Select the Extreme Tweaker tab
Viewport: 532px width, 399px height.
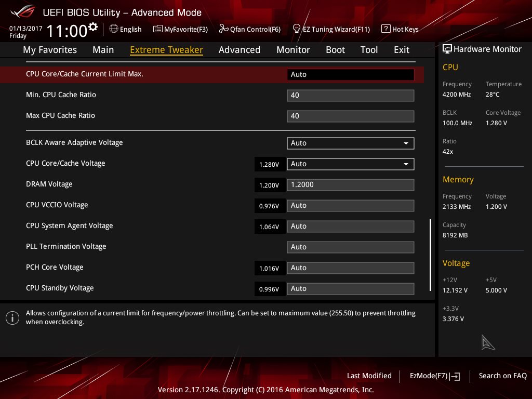(x=166, y=50)
